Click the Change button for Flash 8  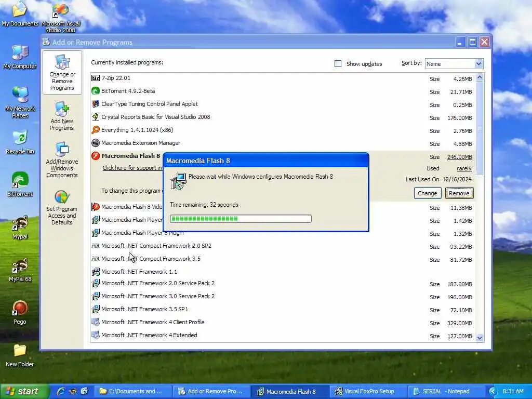(x=428, y=193)
